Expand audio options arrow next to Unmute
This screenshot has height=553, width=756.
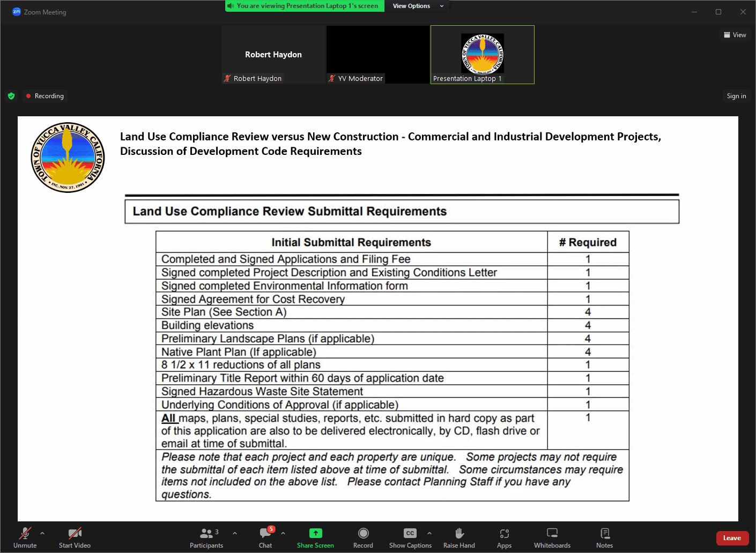point(42,533)
